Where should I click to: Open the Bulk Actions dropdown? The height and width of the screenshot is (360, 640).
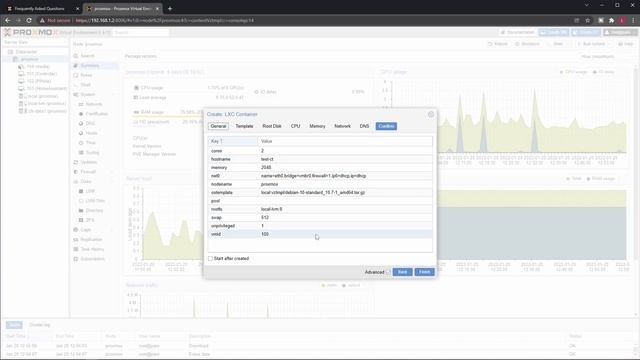point(593,44)
